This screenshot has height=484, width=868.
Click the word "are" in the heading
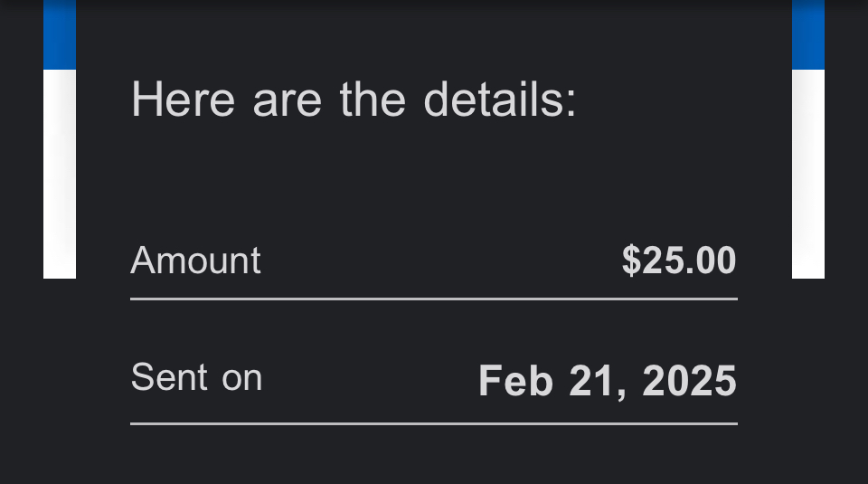(x=288, y=99)
